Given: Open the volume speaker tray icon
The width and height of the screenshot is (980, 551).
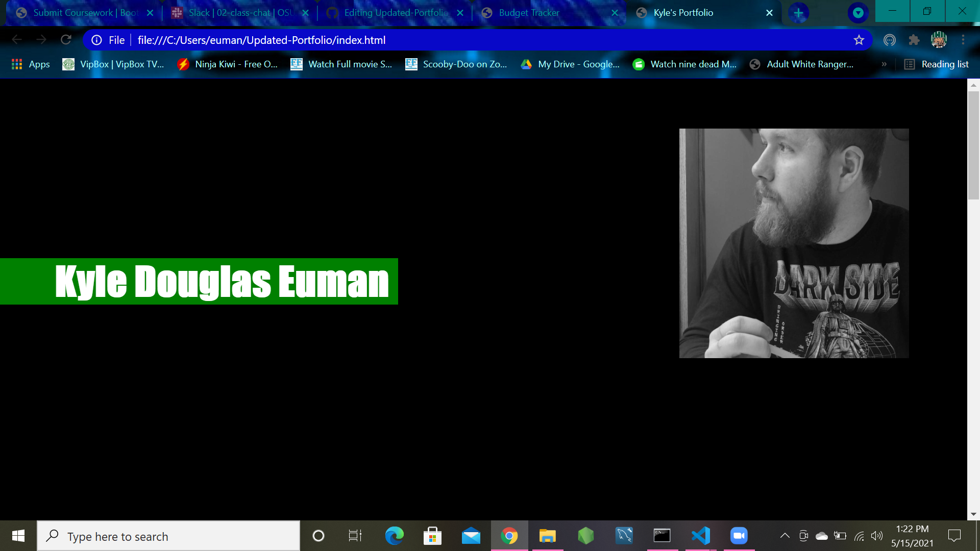Looking at the screenshot, I should click(x=877, y=536).
